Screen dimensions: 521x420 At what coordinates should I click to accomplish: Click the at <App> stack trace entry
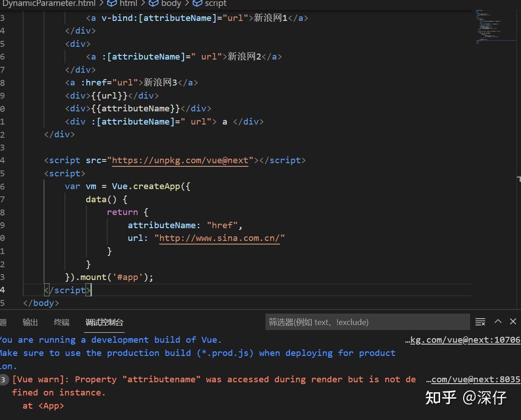[44, 405]
